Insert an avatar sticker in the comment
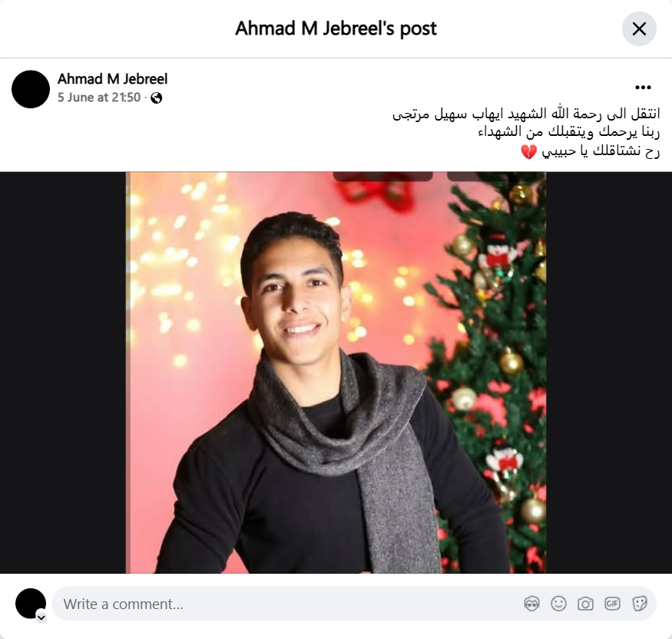The height and width of the screenshot is (639, 672). click(x=531, y=604)
